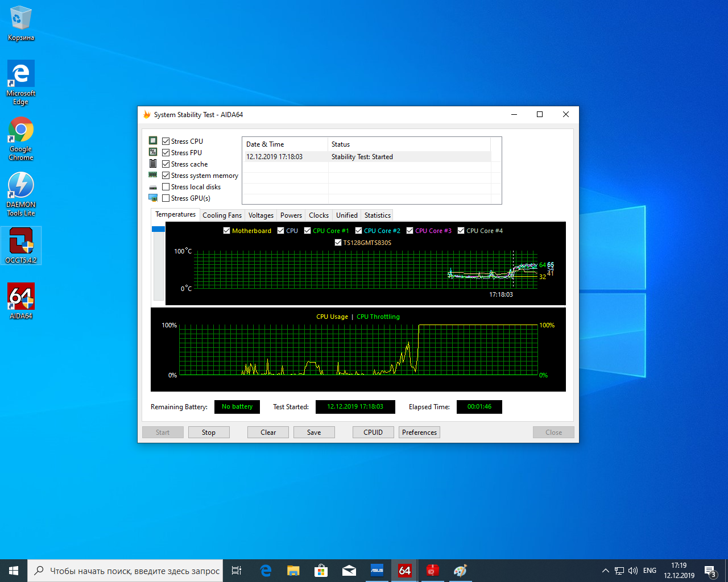This screenshot has height=582, width=728.
Task: Click the Stress cache icon
Action: click(153, 164)
